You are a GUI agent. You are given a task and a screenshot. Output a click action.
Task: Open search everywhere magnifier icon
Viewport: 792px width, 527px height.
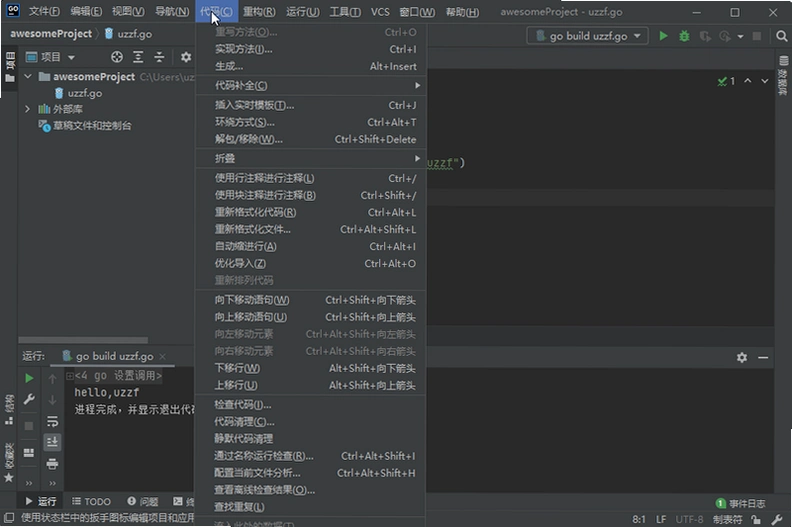(x=781, y=36)
